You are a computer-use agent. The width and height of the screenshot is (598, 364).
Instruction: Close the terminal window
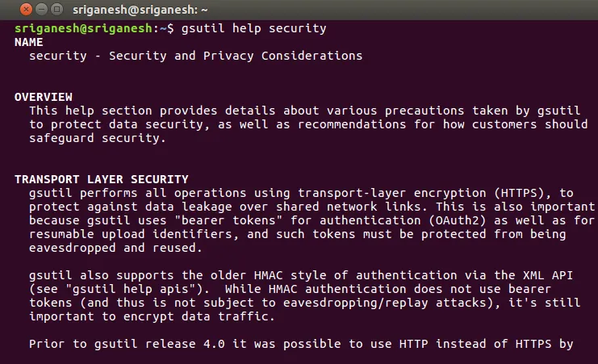[10, 9]
